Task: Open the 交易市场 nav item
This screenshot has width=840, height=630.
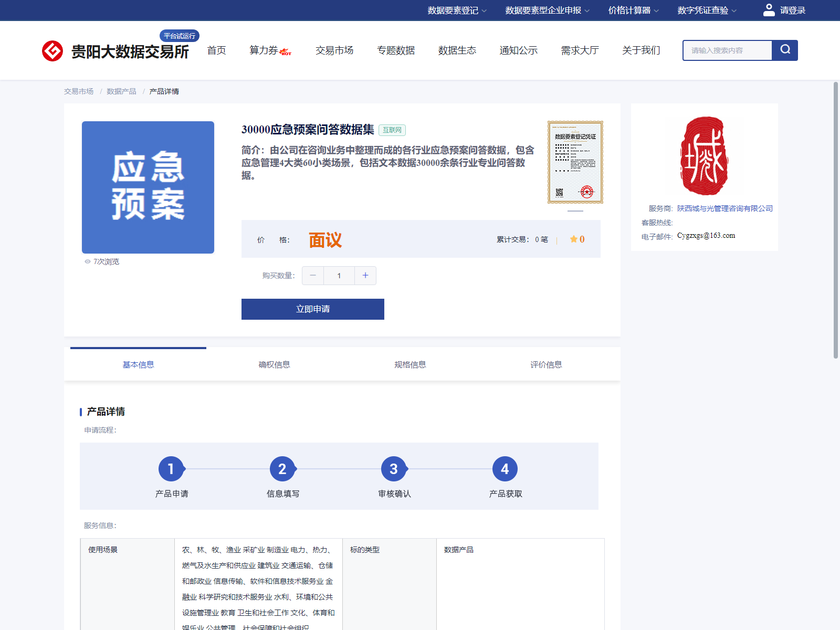Action: (x=334, y=50)
